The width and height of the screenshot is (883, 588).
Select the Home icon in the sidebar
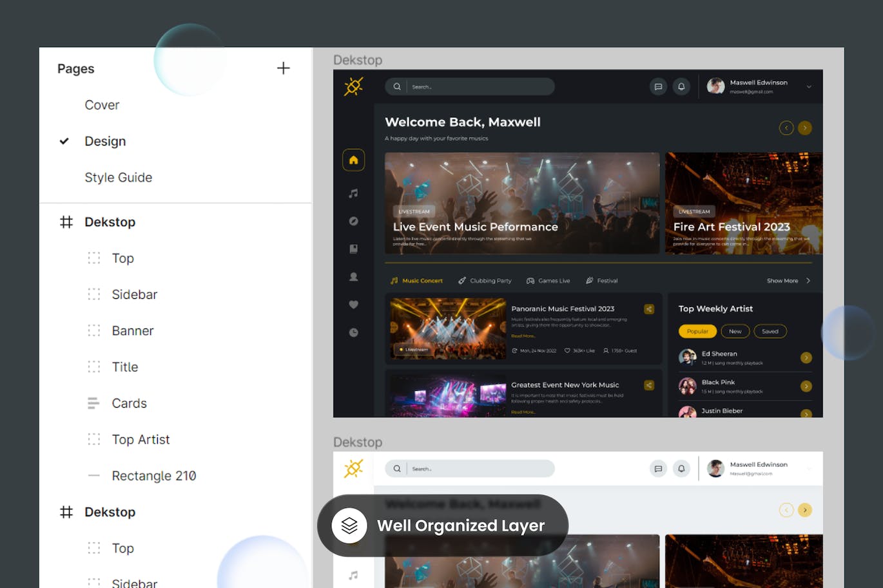click(x=353, y=160)
